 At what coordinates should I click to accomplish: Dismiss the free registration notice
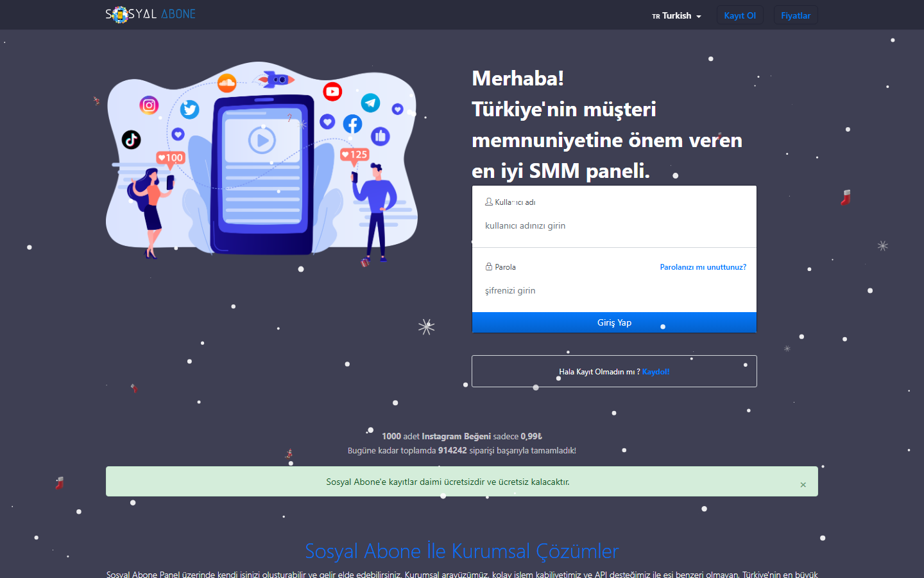[803, 485]
